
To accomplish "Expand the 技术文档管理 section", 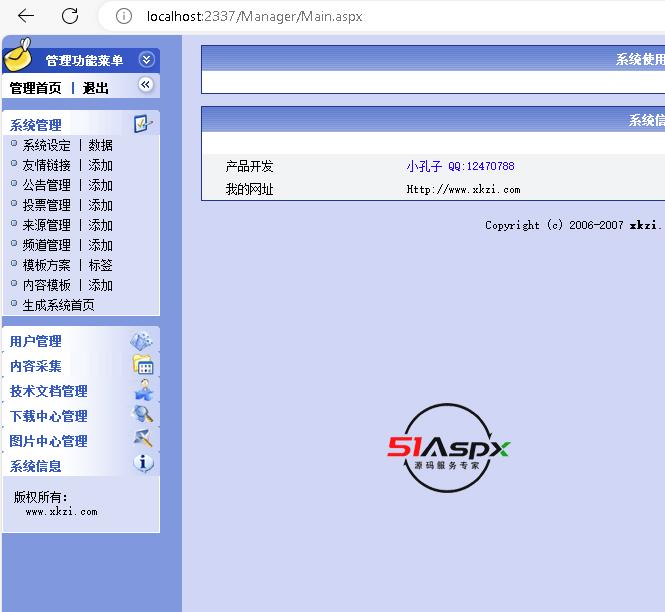I will [49, 391].
